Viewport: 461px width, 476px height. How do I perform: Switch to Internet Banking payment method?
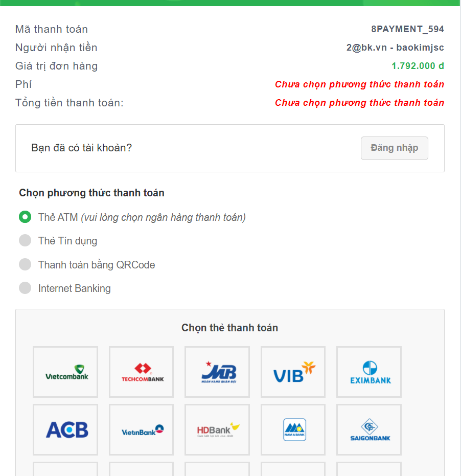(25, 288)
